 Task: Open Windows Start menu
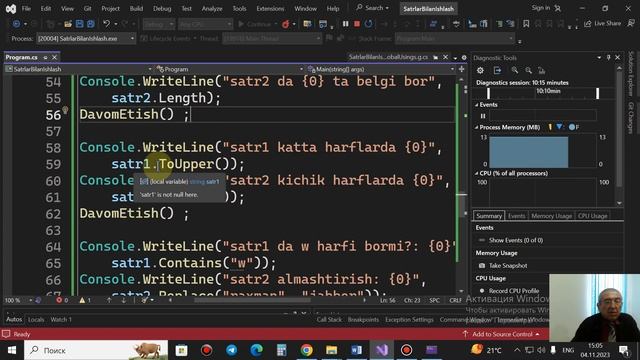[x=12, y=350]
